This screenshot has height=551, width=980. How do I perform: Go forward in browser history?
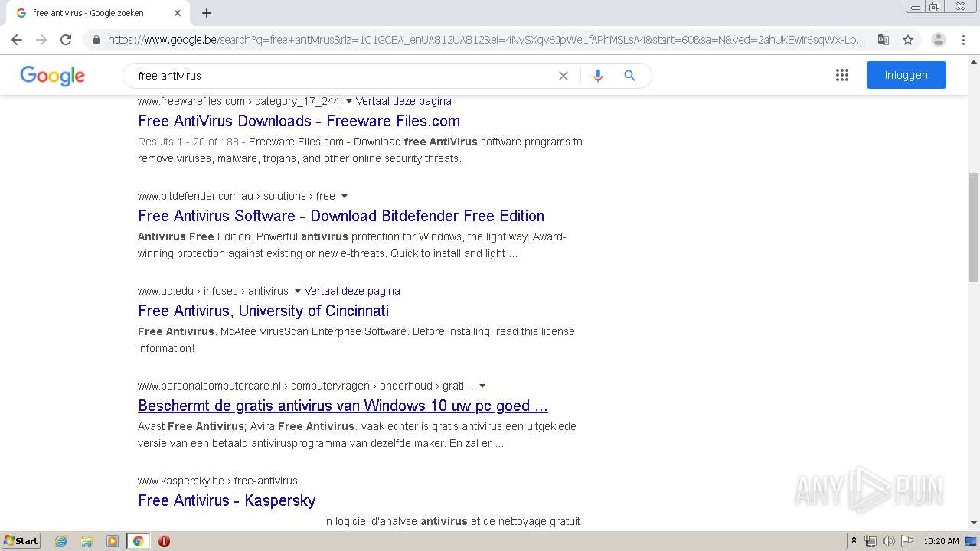click(41, 40)
